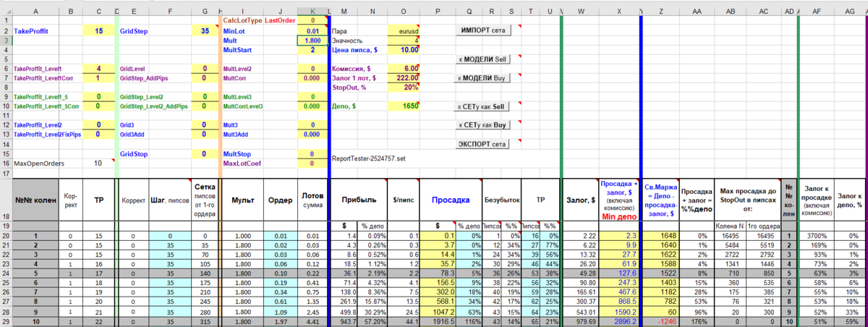Click the к МОДЕЛИ Sell button

point(484,59)
